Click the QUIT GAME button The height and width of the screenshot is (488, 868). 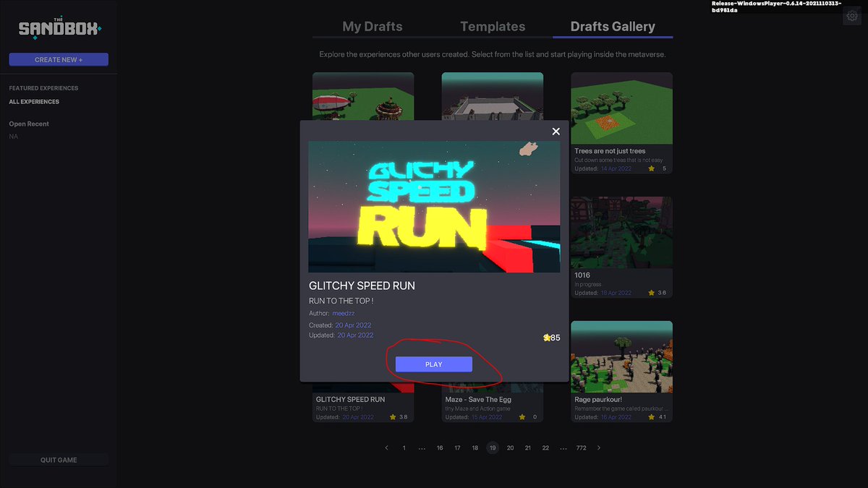pyautogui.click(x=59, y=460)
